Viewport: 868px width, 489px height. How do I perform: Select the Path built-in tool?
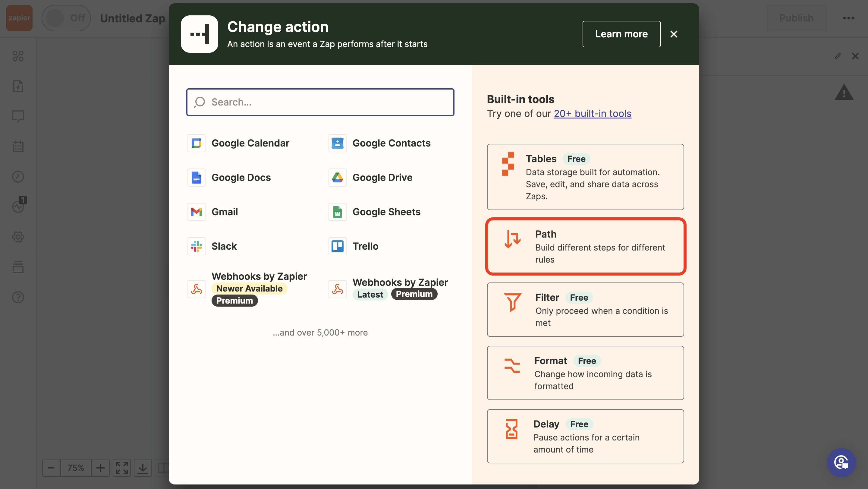tap(585, 246)
